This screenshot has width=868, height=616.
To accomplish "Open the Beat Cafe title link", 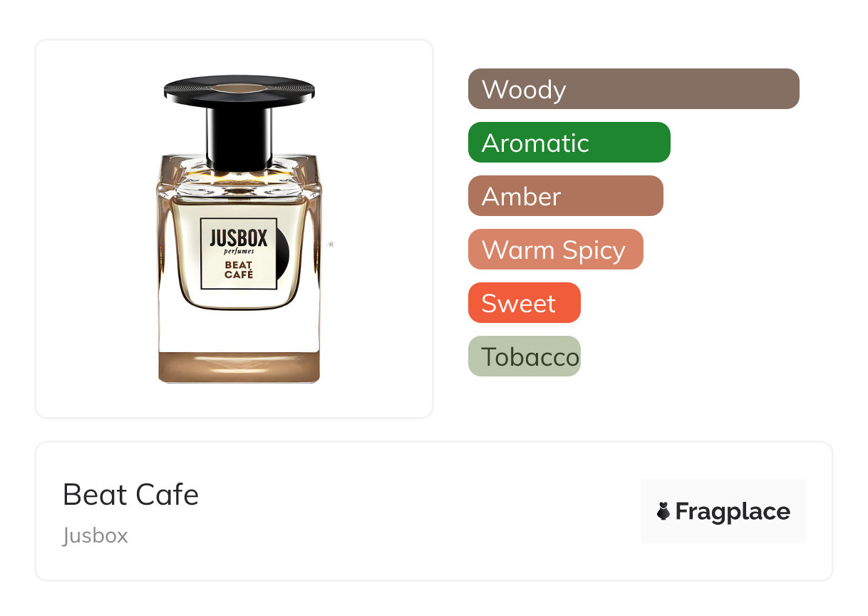I will coord(131,495).
